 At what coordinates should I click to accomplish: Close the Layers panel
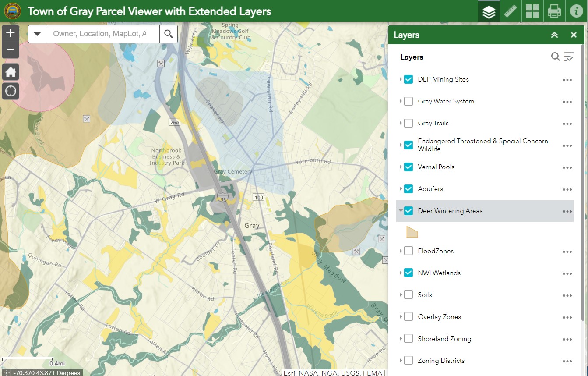coord(574,35)
